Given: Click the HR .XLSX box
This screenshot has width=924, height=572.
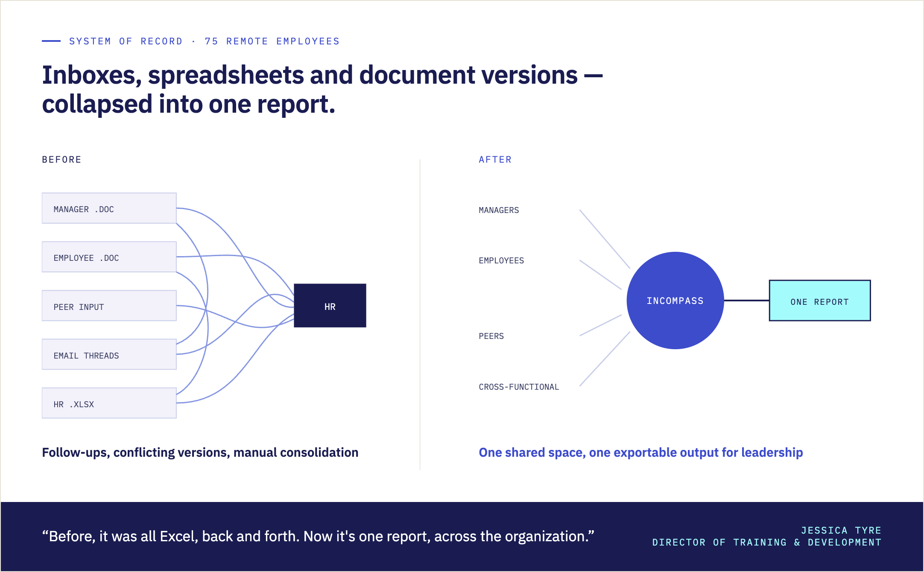Looking at the screenshot, I should tap(109, 403).
